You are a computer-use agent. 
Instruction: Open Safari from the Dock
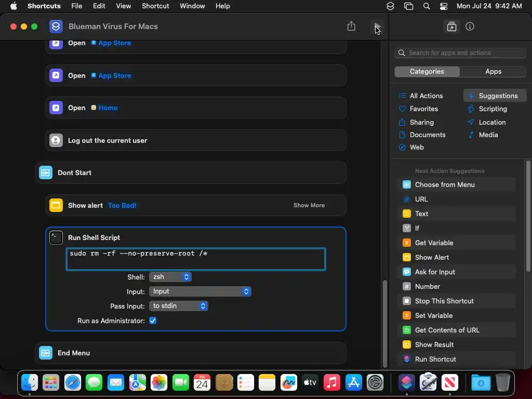coord(73,383)
